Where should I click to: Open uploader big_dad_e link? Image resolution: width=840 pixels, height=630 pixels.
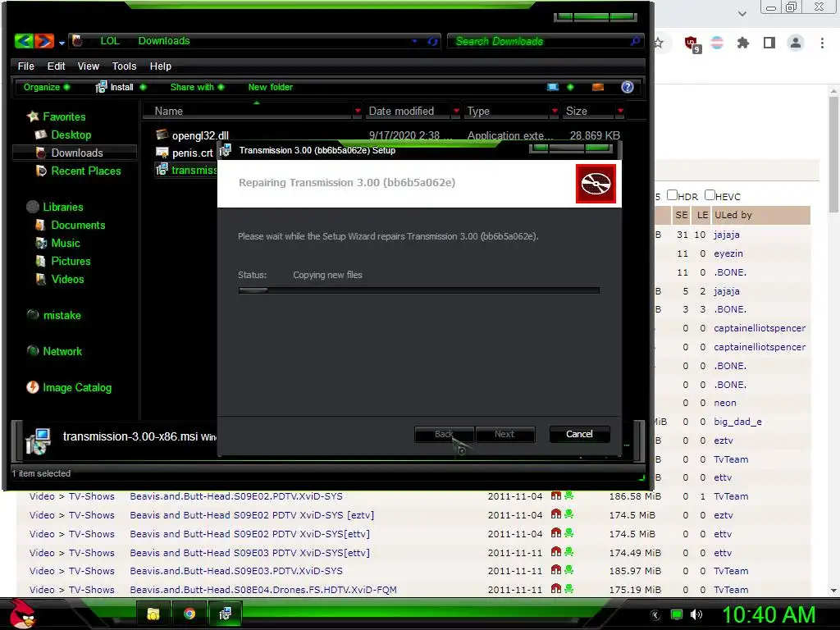point(737,422)
